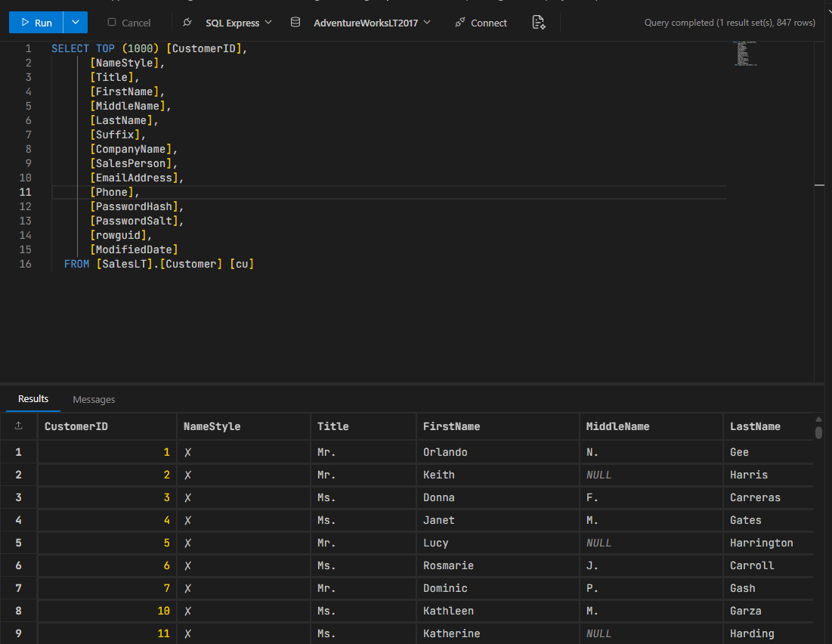The height and width of the screenshot is (644, 832).
Task: Click the Connect button
Action: (481, 23)
